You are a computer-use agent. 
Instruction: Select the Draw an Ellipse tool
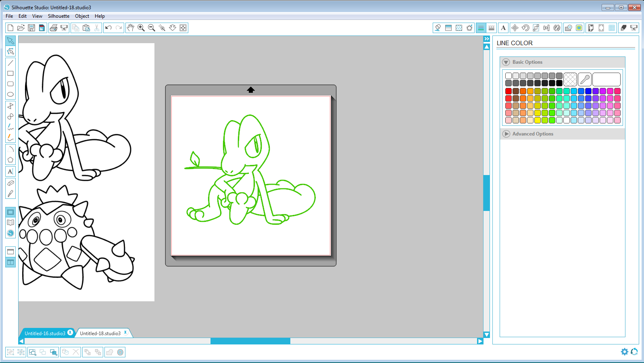pos(10,94)
